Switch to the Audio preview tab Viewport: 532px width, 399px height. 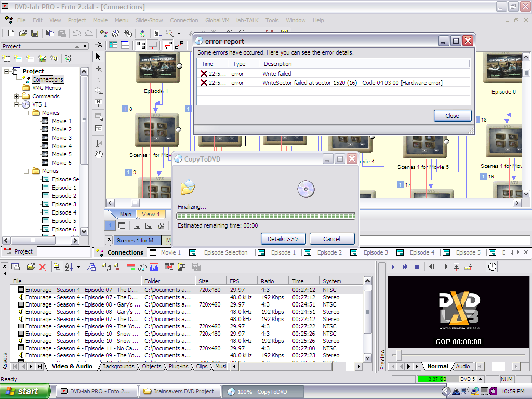[463, 366]
